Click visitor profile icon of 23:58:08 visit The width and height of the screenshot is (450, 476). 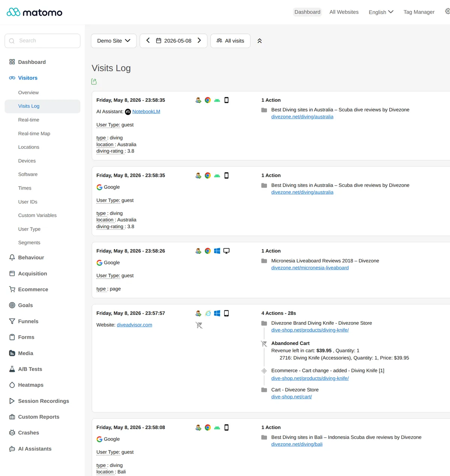[198, 427]
